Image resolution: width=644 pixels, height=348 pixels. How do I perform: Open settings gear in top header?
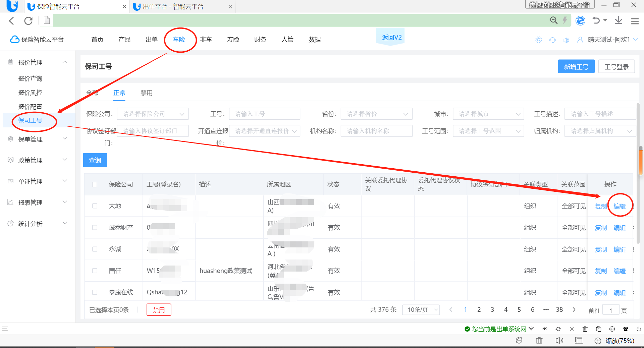(538, 40)
